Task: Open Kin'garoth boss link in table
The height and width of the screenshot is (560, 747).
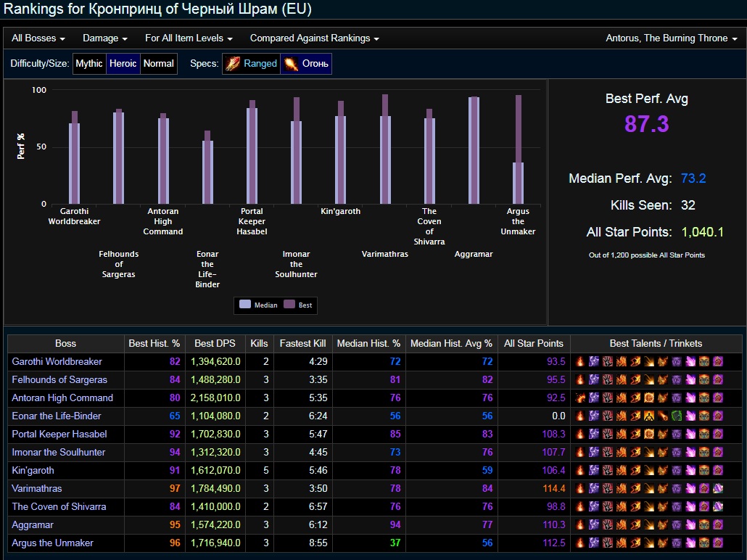Action: point(33,470)
